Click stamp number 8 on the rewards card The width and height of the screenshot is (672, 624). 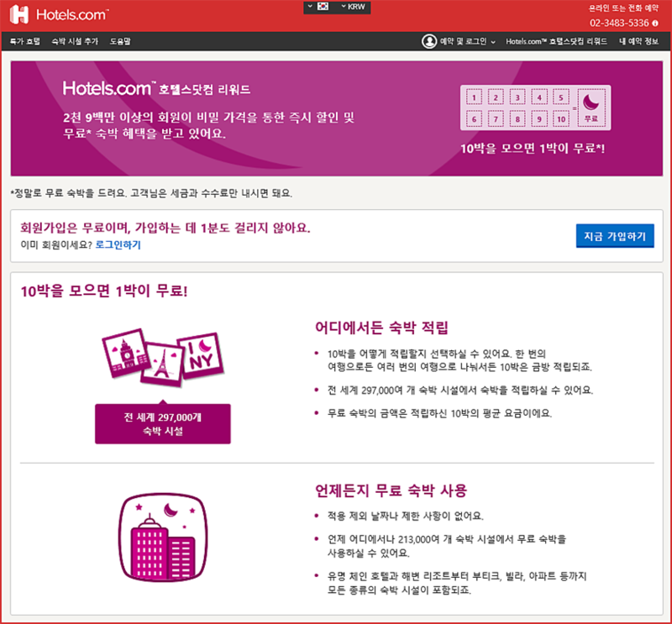click(517, 118)
